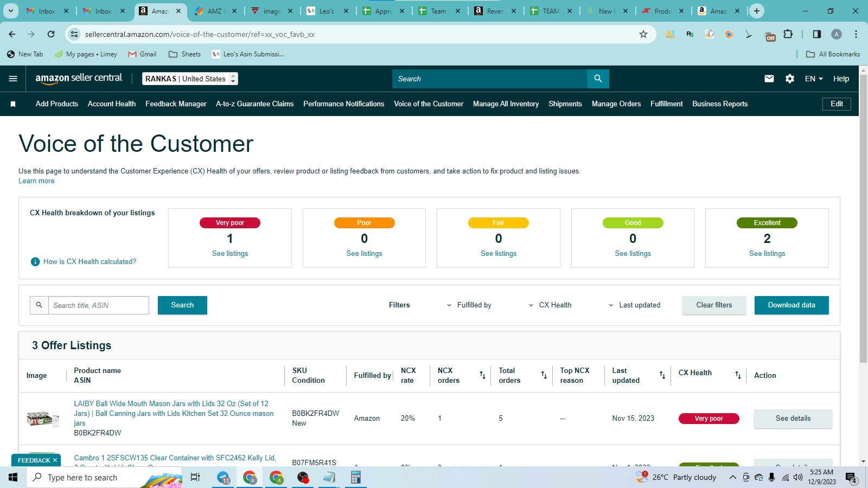Viewport: 868px width, 488px height.
Task: Open Performance Notifications menu item
Action: [x=343, y=104]
